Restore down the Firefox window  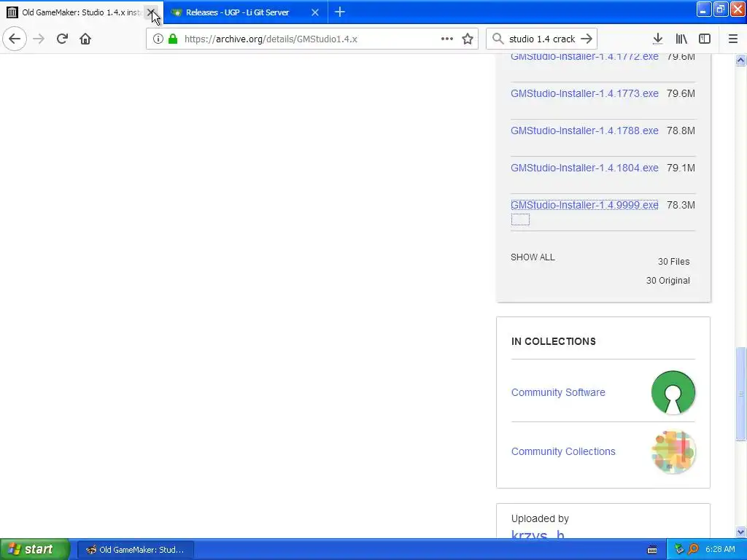pos(720,9)
